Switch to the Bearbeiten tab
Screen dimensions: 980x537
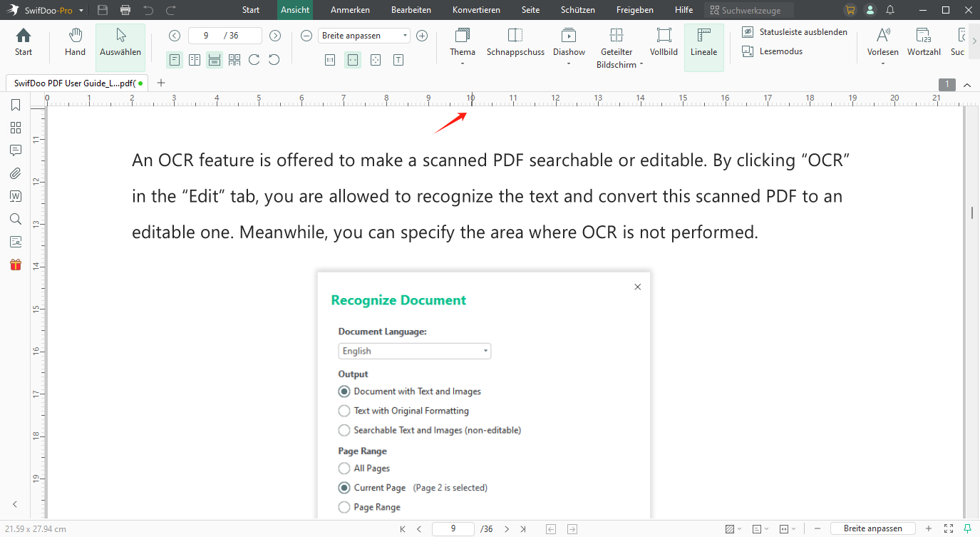pos(413,10)
